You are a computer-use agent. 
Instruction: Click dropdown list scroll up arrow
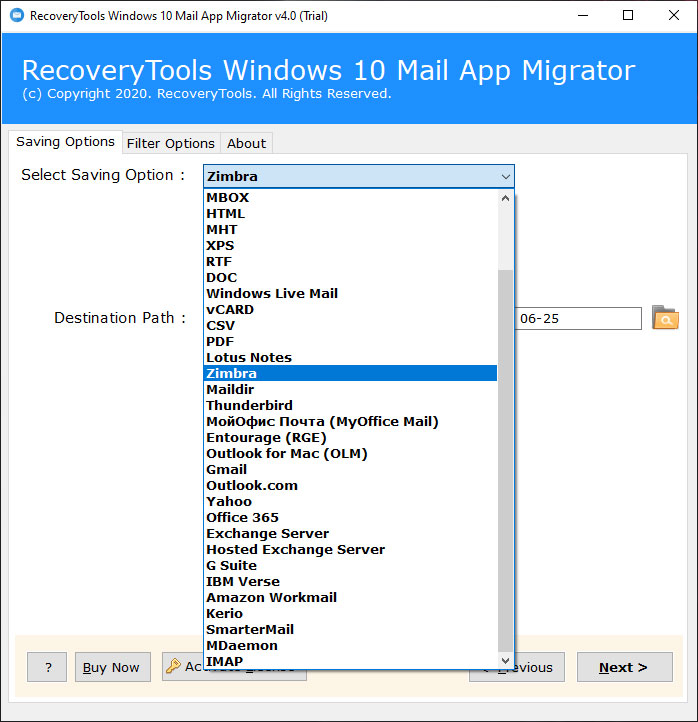(505, 198)
